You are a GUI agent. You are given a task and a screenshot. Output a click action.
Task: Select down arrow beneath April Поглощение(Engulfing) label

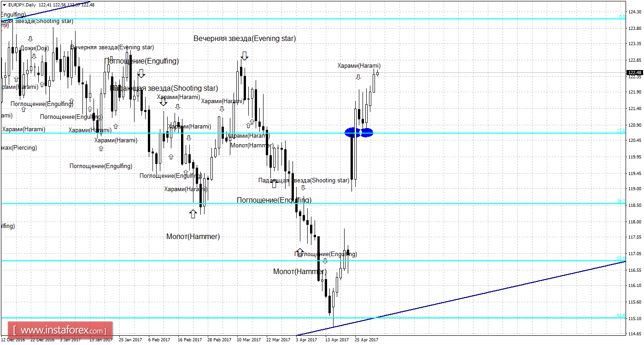325,261
